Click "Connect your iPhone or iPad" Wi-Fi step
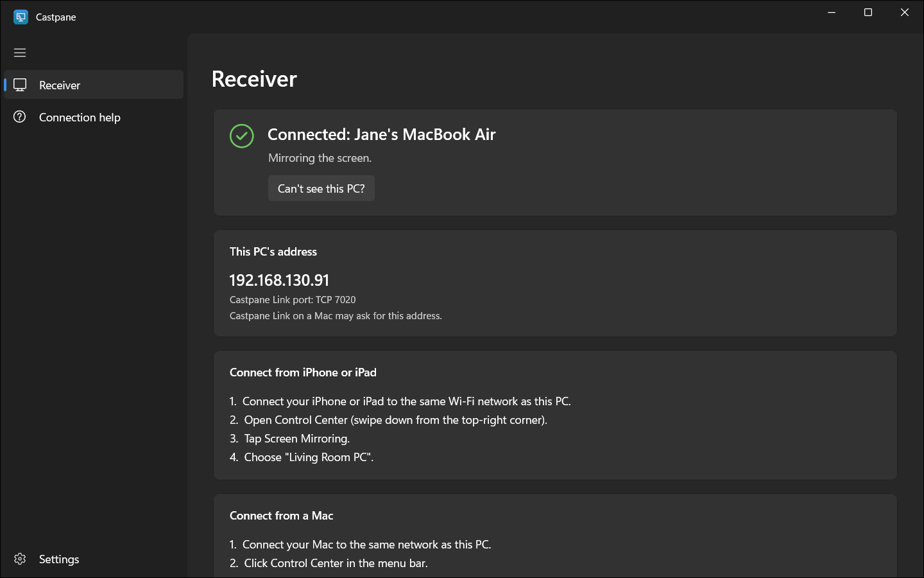The width and height of the screenshot is (924, 578). click(400, 401)
